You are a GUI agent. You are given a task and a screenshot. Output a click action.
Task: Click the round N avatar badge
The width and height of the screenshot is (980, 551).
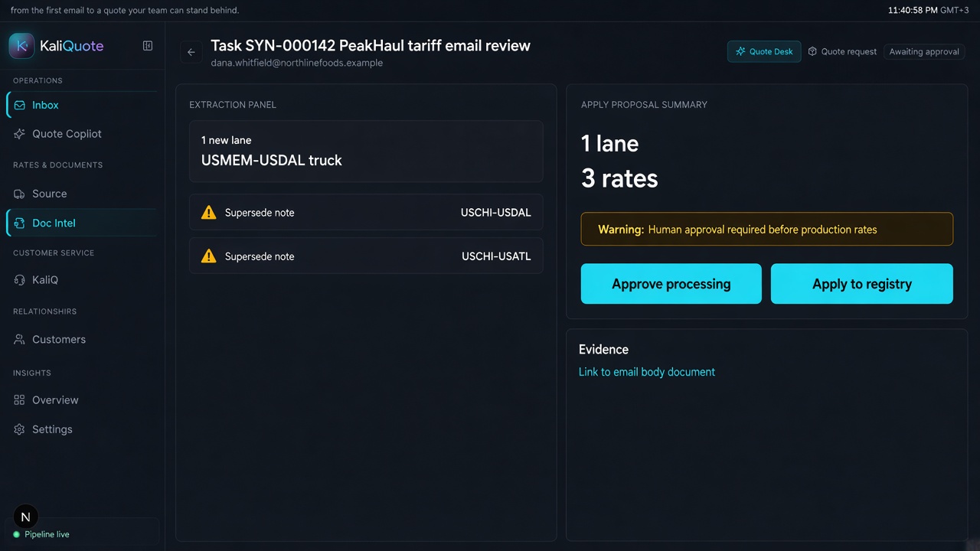tap(25, 517)
